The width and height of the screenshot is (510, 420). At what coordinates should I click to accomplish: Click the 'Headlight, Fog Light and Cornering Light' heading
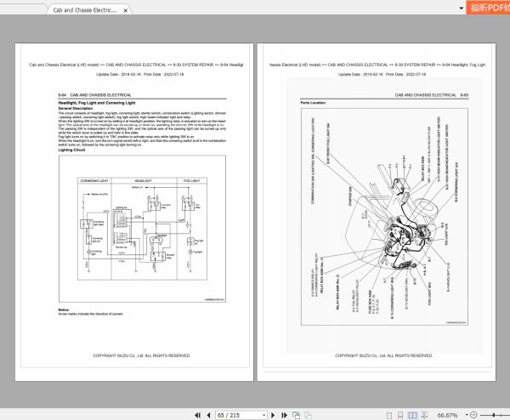coord(97,103)
